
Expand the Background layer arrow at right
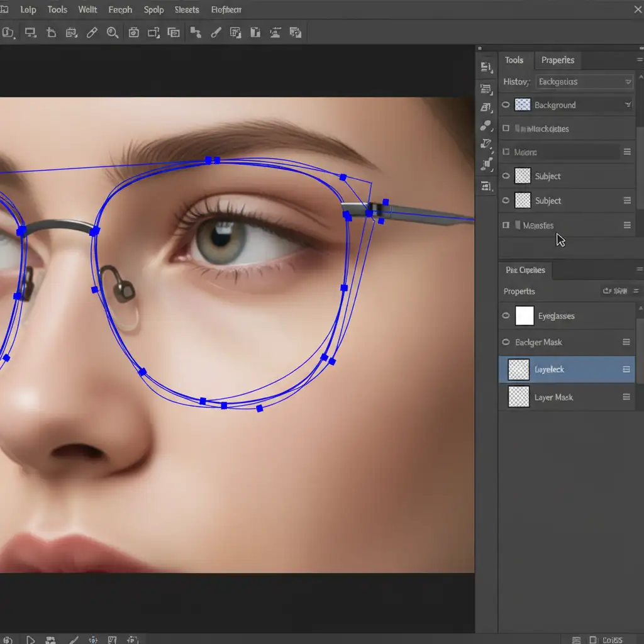coord(628,105)
